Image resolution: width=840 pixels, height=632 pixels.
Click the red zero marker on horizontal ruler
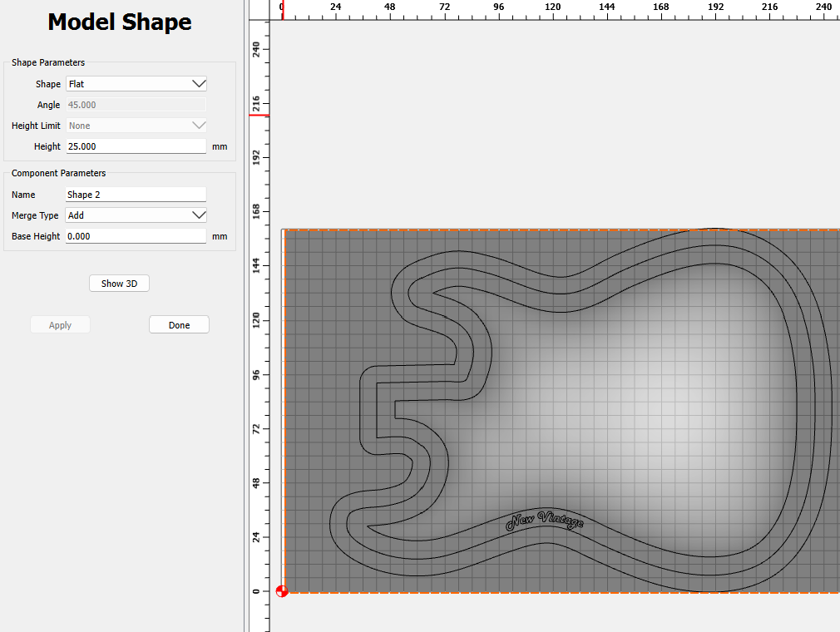[283, 9]
